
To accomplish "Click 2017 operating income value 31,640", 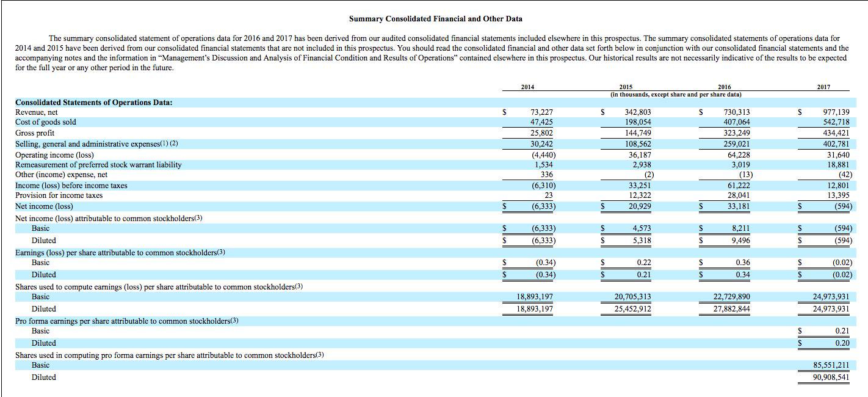I will coord(838,155).
